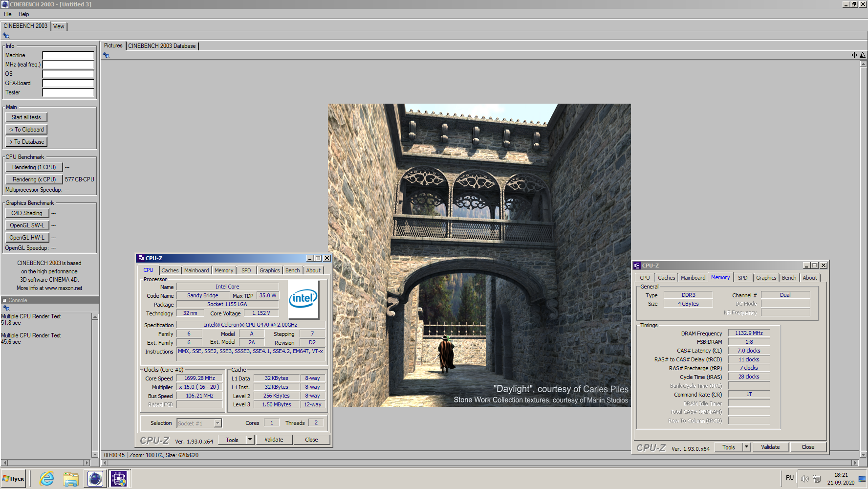Image resolution: width=868 pixels, height=489 pixels.
Task: Open the Tools dropdown arrow in the right CPU-Z window
Action: click(746, 447)
